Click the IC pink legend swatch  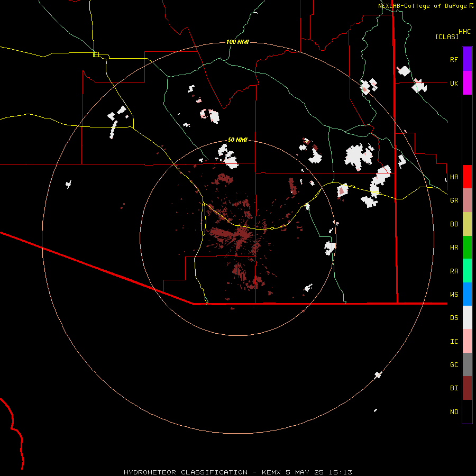[467, 341]
